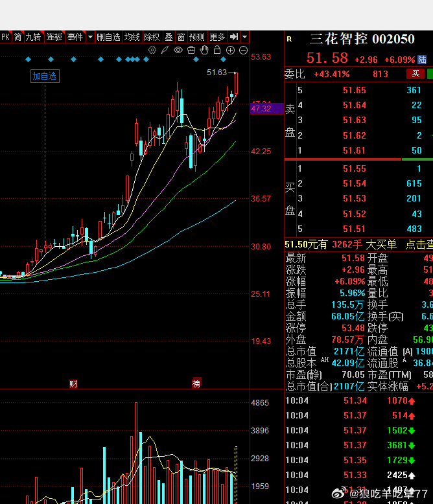The image size is (433, 504).
Task: Click the 市盈(静) 70.05 value
Action: click(353, 374)
